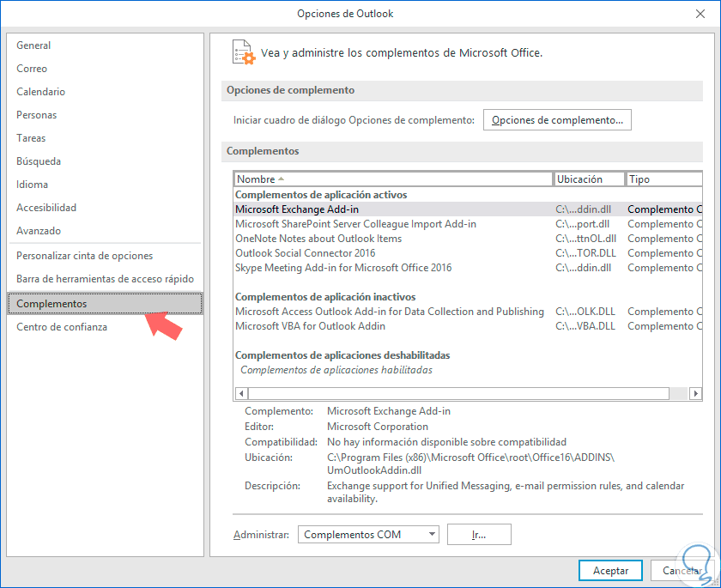
Task: Click the horizontal scrollbar thumb of add-in list
Action: point(458,393)
